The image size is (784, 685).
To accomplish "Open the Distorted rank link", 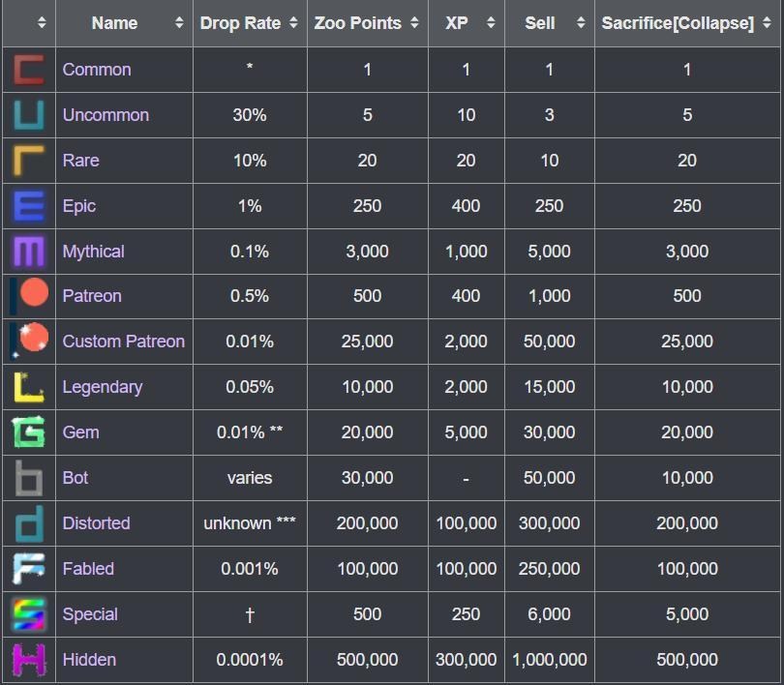I will pos(96,523).
